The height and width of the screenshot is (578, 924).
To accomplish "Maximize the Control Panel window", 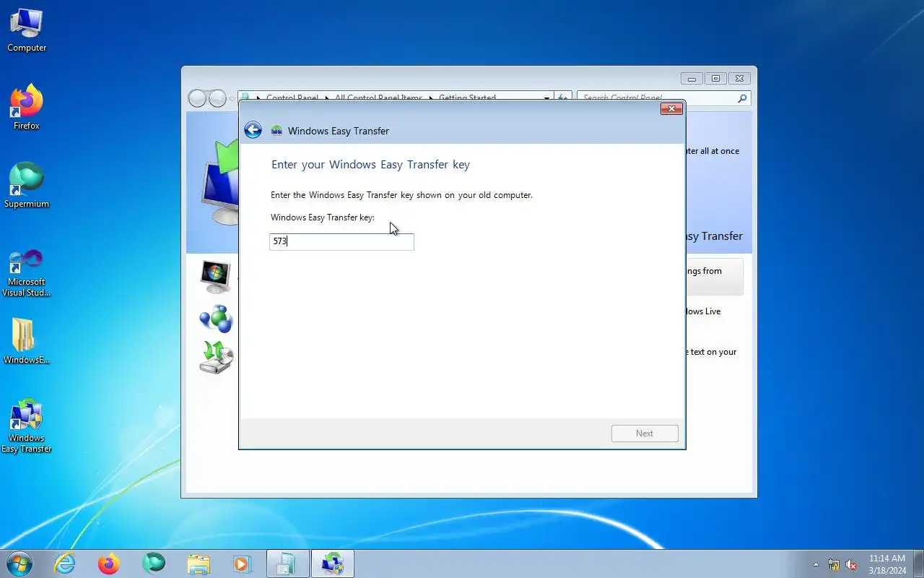I will pyautogui.click(x=715, y=79).
